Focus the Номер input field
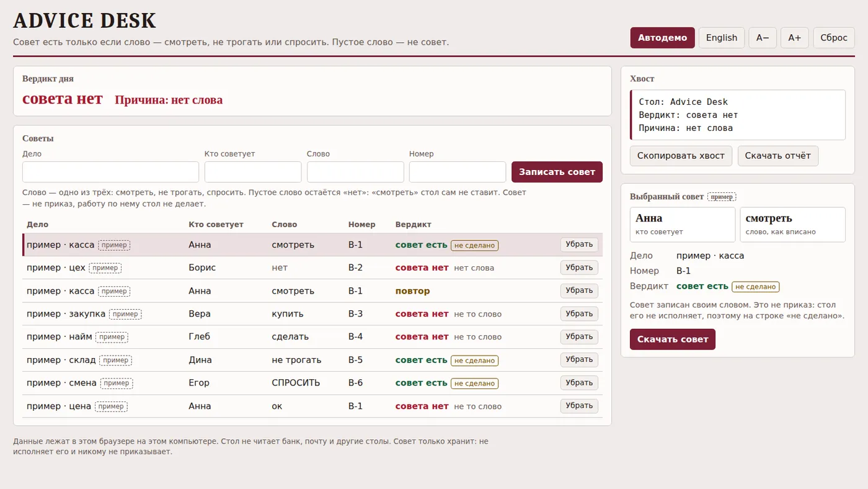 tap(458, 172)
